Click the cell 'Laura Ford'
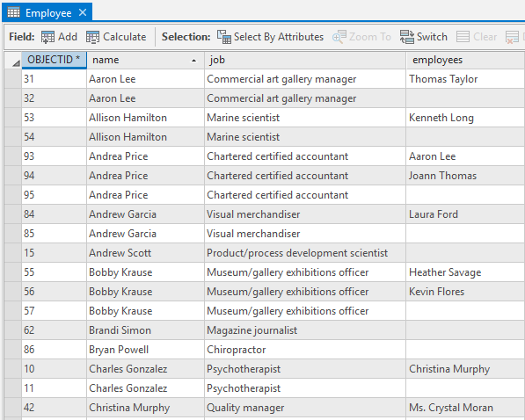Screen dimensions: 525x420 pyautogui.click(x=465, y=214)
